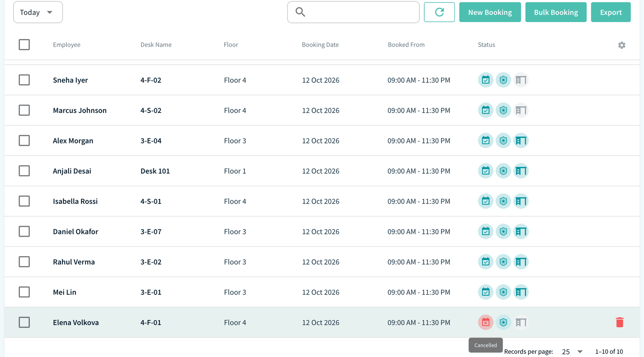Tick the checkbox for Marcus Johnson

pyautogui.click(x=24, y=110)
